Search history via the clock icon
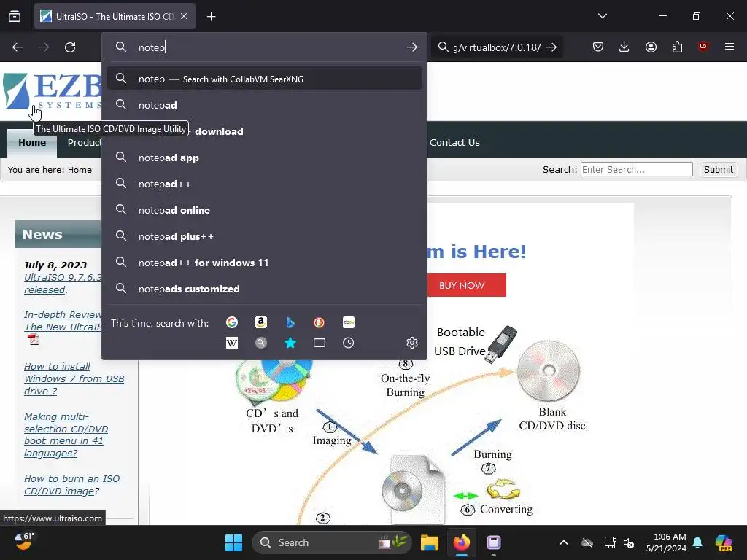 click(348, 343)
